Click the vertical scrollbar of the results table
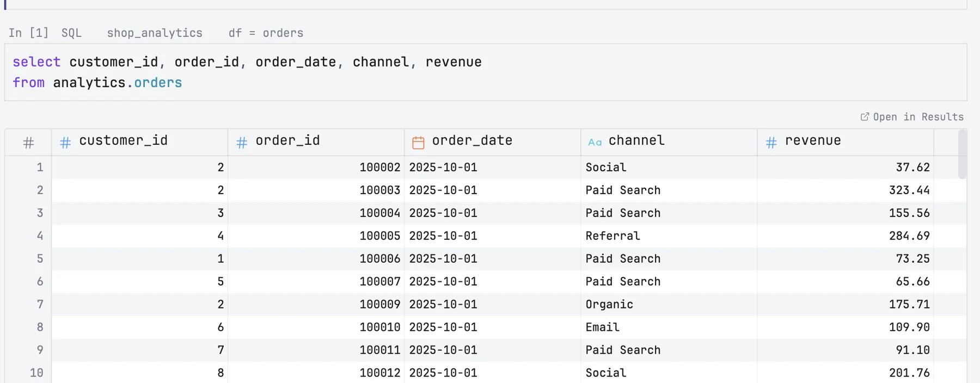 (x=962, y=155)
